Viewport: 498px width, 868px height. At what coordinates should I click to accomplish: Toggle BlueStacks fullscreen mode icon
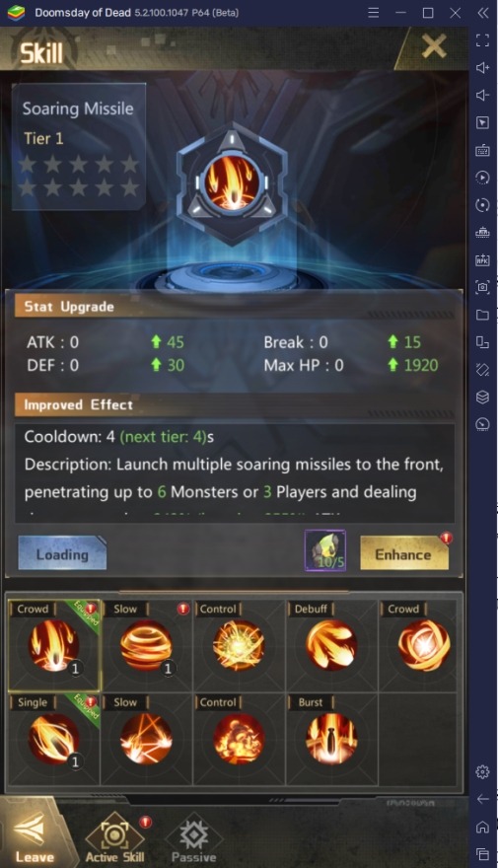pos(482,39)
